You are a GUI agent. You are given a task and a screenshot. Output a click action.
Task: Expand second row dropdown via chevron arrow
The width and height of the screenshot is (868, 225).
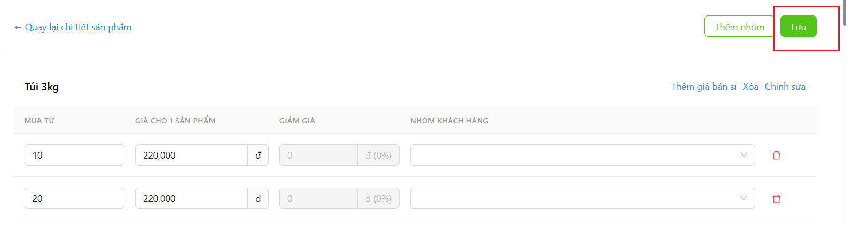pos(744,198)
